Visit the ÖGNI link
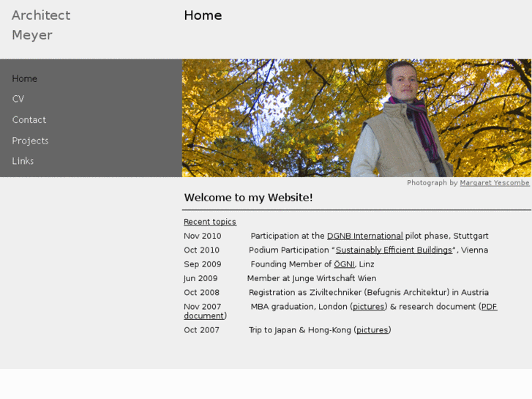This screenshot has width=532, height=399. point(344,264)
